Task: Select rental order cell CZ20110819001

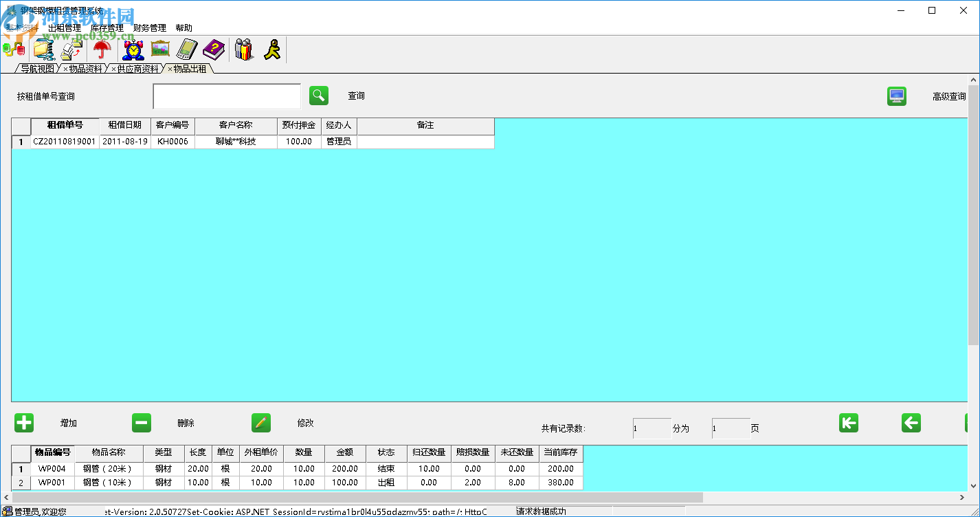Action: 65,142
